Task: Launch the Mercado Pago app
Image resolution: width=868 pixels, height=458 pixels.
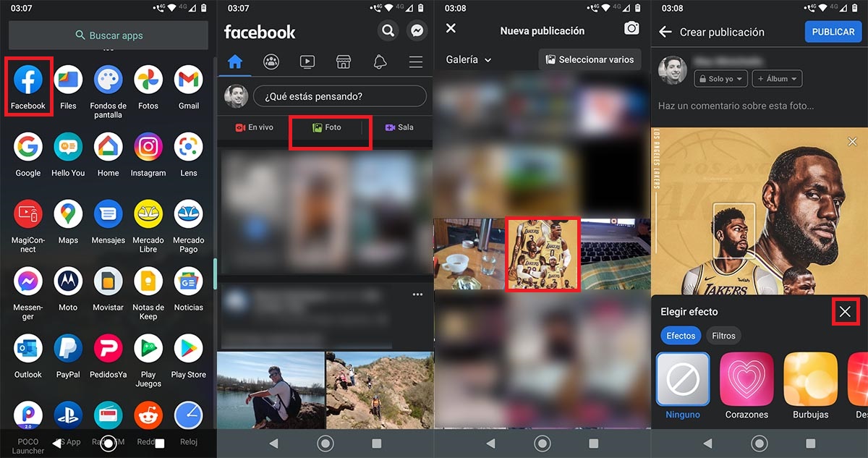Action: pyautogui.click(x=189, y=214)
